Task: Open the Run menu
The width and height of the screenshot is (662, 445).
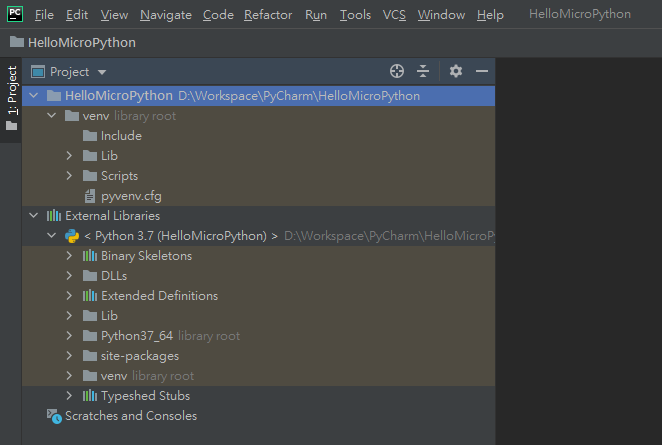Action: coord(316,15)
